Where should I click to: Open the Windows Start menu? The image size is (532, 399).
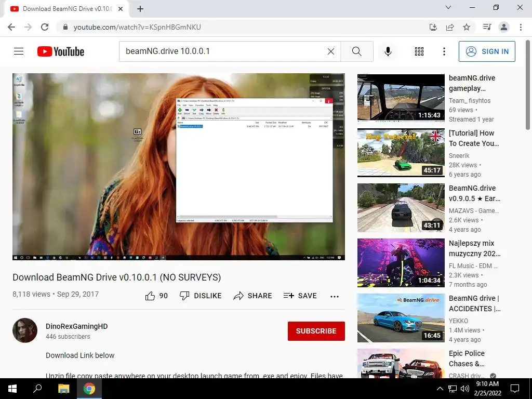point(12,389)
